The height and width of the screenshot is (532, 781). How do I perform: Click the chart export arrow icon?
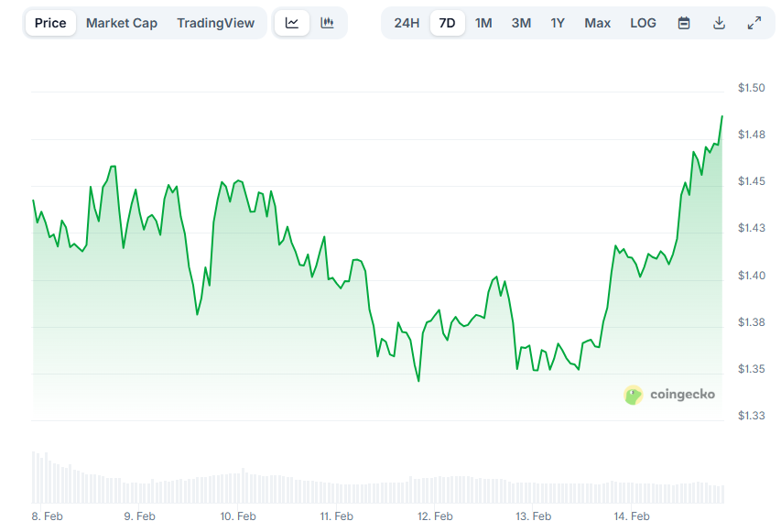tap(720, 23)
